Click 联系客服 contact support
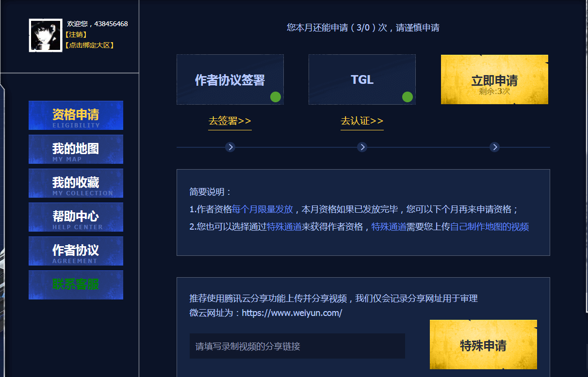588x377 pixels. [x=76, y=285]
